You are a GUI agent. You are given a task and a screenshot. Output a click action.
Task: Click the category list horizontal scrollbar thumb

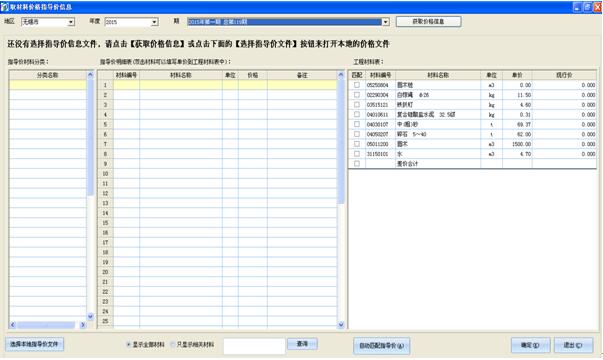(x=46, y=325)
